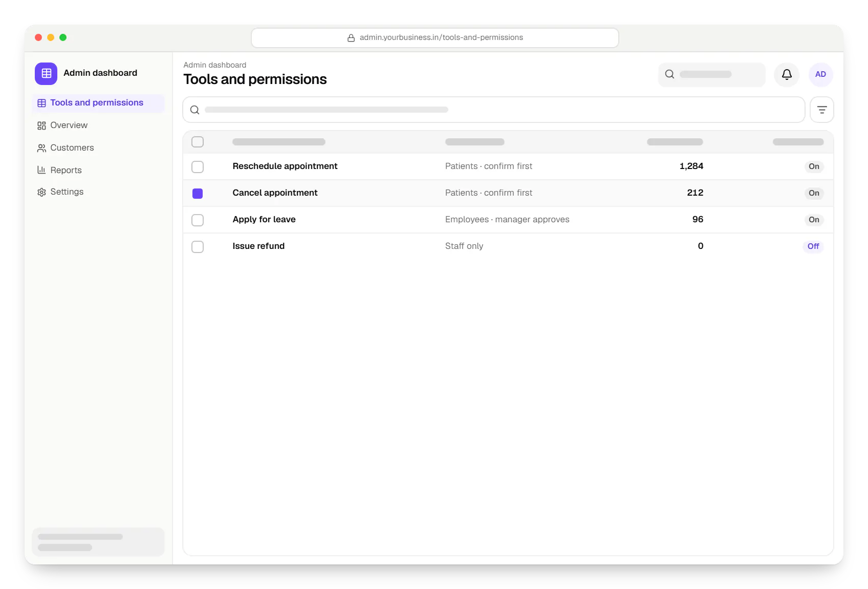Open the sidebar footer account card
This screenshot has height=589, width=868.
(x=98, y=542)
